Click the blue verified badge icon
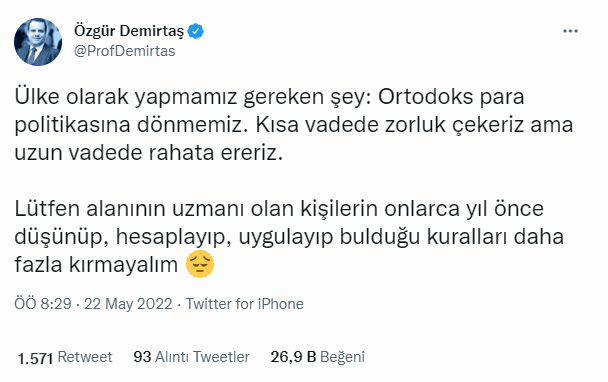 (x=195, y=31)
